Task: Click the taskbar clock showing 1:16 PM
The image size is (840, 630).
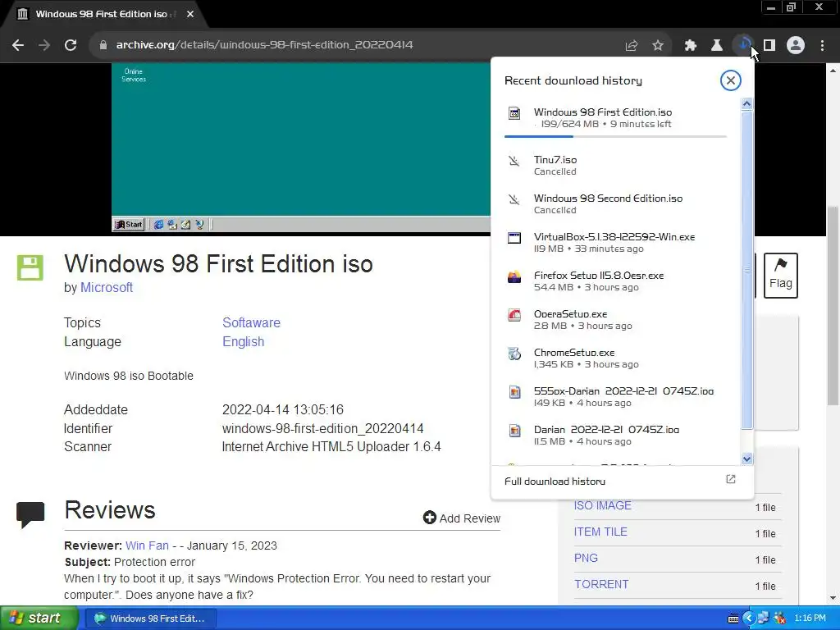Action: pyautogui.click(x=810, y=619)
